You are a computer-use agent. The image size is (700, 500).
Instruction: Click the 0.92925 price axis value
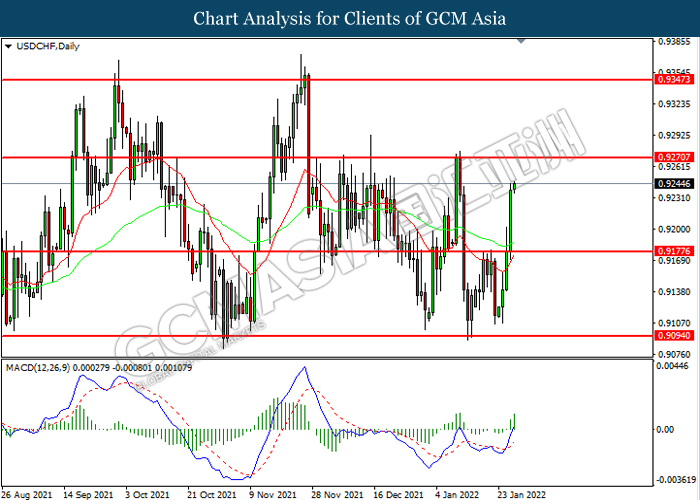tap(675, 135)
